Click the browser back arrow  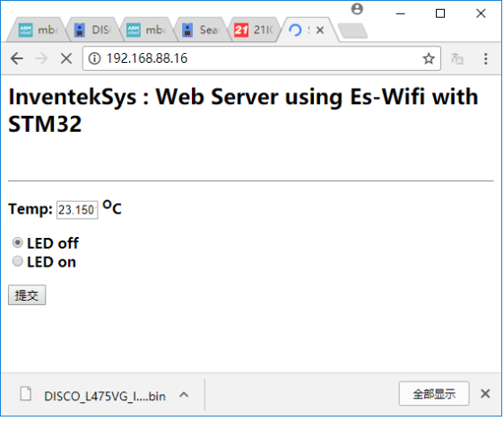17,59
